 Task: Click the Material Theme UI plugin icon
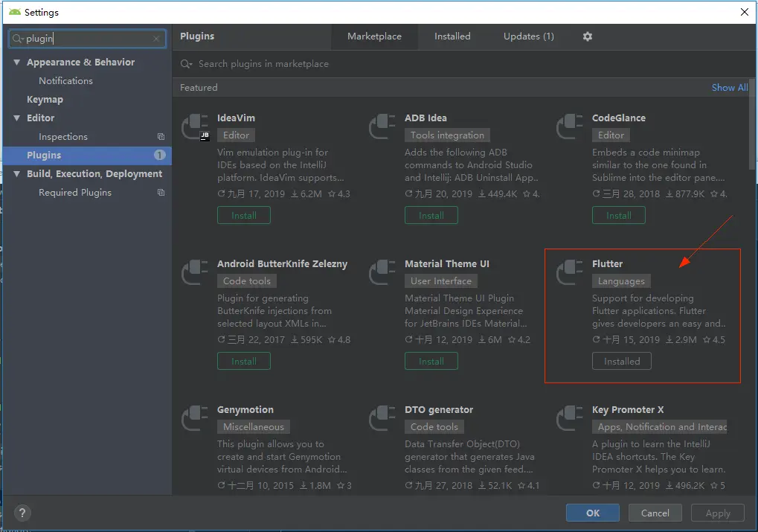382,272
